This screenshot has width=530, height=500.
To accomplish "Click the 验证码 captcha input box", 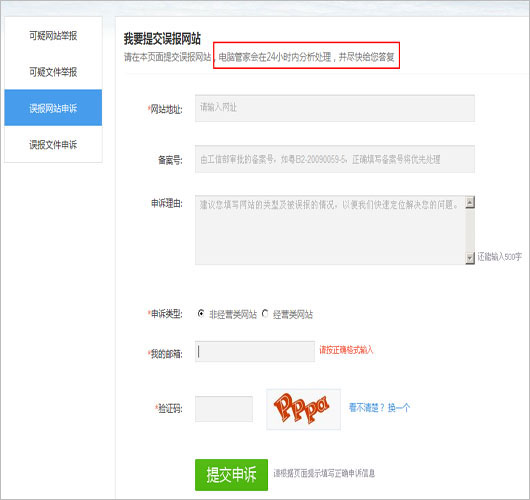I will click(x=224, y=409).
